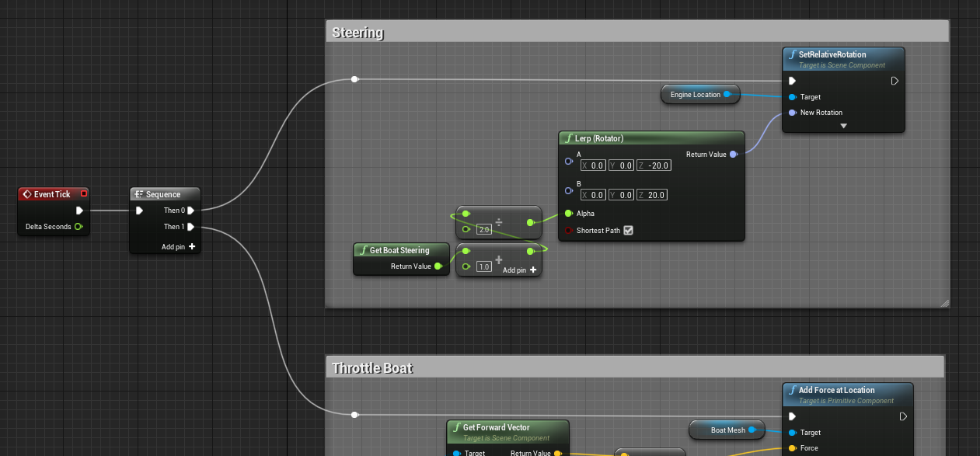
Task: Click the divide node 2.0 value field
Action: pyautogui.click(x=483, y=230)
